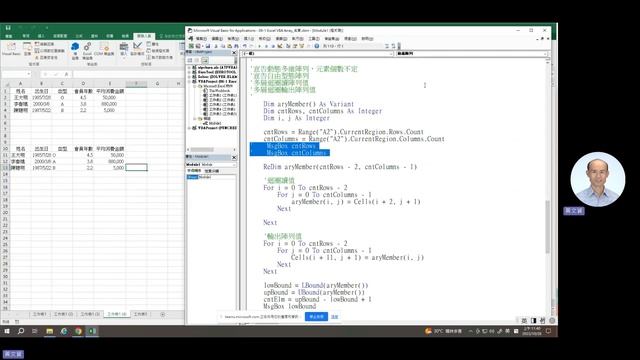Toggle Design Mode icon in VBA toolbar
640x360 pixels.
point(280,46)
